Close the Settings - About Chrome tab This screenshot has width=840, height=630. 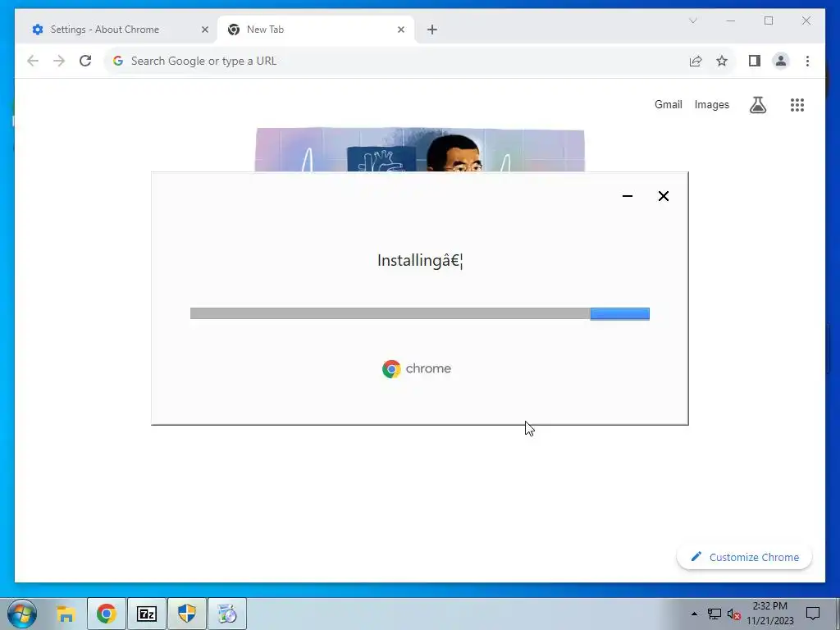point(204,30)
